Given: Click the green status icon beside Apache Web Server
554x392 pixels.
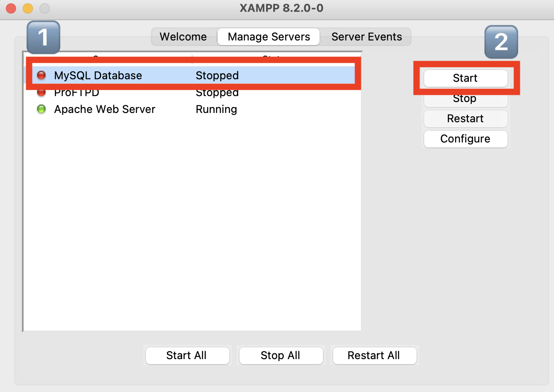Looking at the screenshot, I should (41, 109).
